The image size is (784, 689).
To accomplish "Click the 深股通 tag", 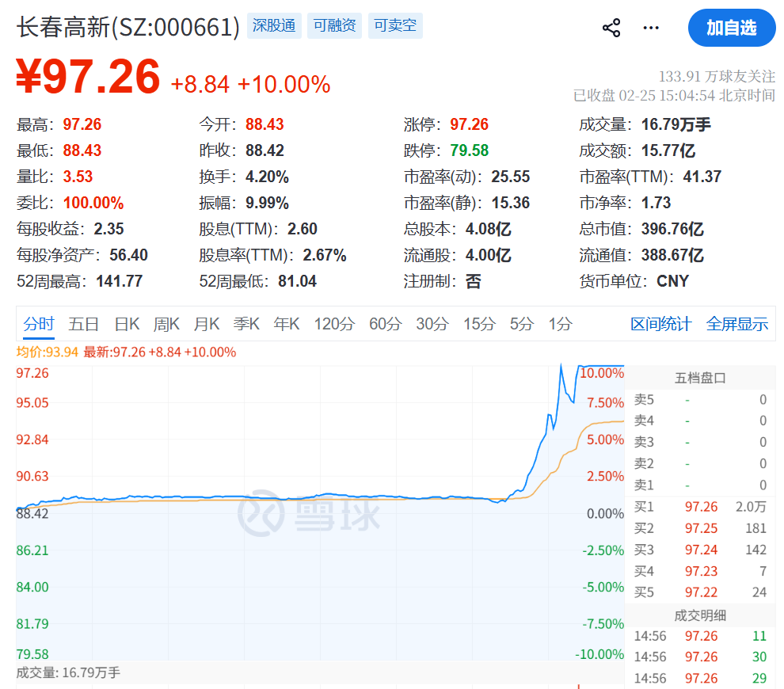I will coord(274,25).
